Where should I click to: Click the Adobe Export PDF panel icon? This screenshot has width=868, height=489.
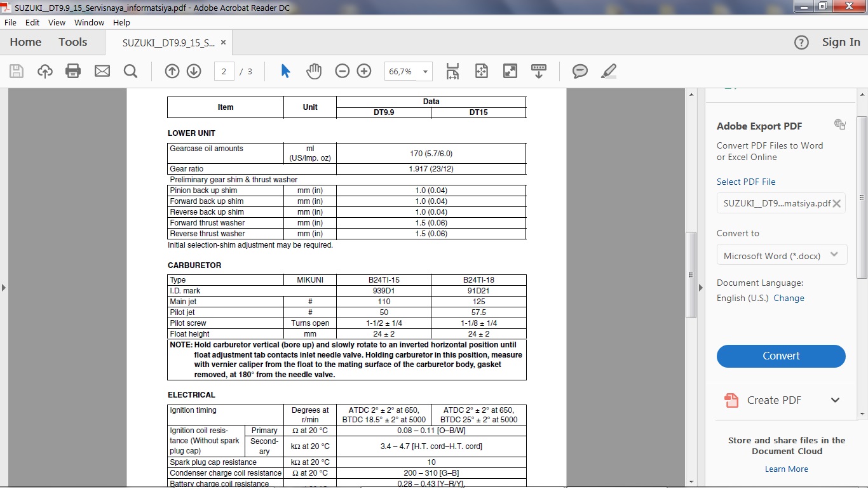(x=840, y=124)
